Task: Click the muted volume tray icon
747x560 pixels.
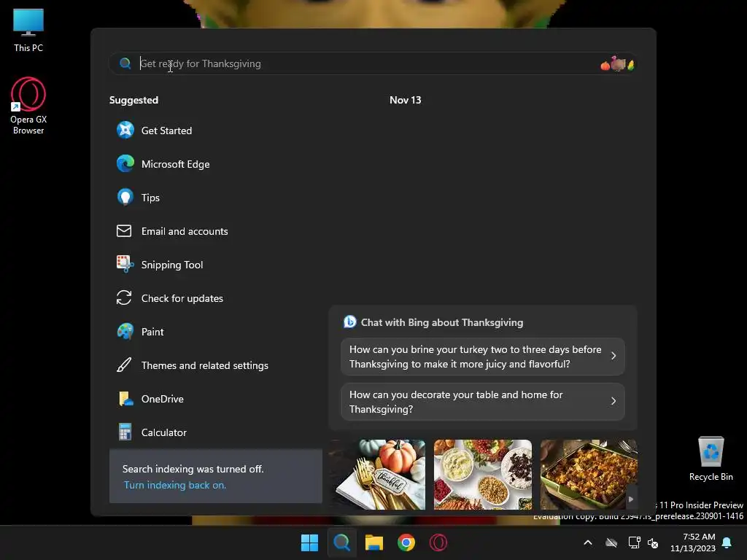Action: (653, 542)
